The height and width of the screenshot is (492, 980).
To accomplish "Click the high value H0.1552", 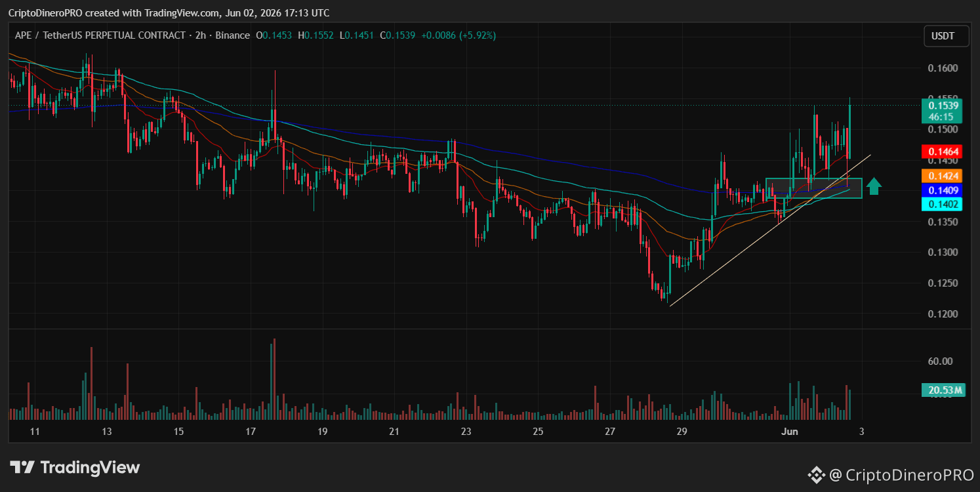I will (x=316, y=35).
